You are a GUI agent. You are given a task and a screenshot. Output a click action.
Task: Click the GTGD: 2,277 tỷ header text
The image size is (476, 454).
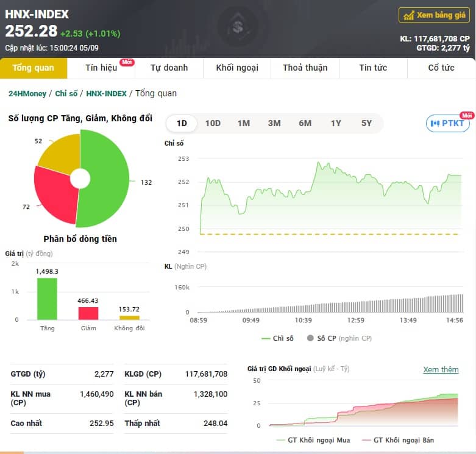tap(443, 48)
